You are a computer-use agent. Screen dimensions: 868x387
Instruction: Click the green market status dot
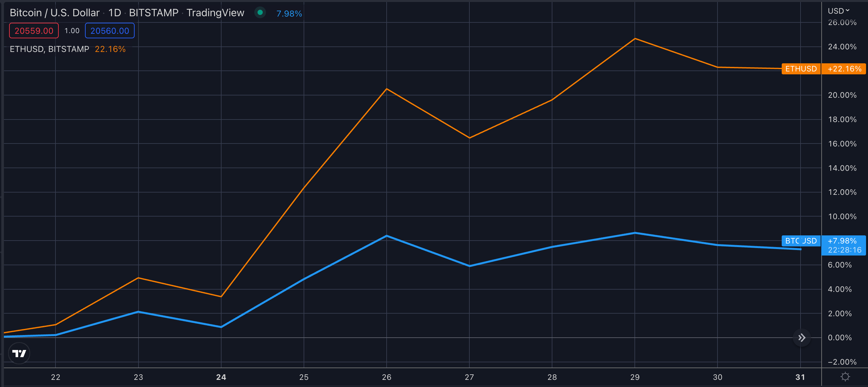(x=260, y=13)
